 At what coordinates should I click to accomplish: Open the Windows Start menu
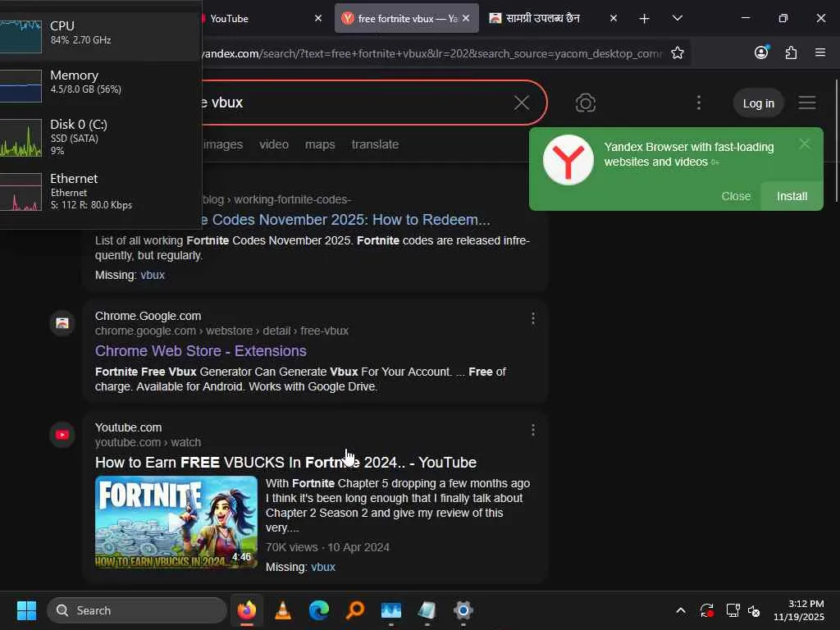(x=26, y=610)
